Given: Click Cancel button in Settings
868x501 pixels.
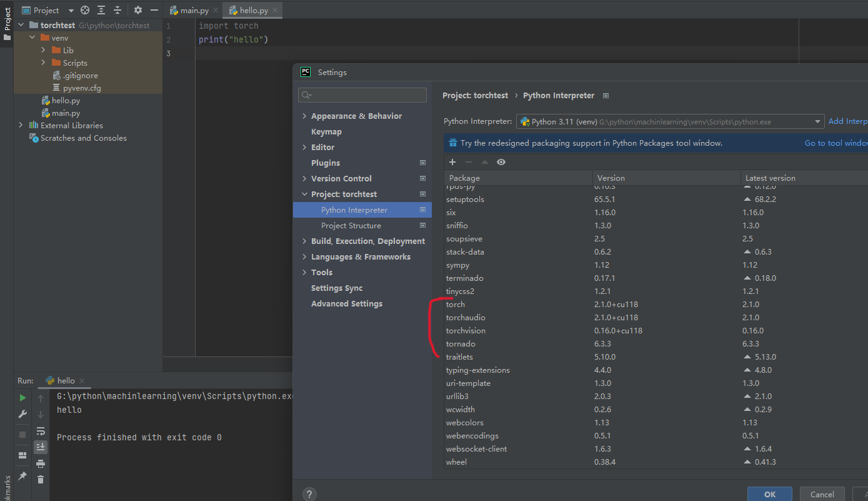Looking at the screenshot, I should tap(822, 494).
